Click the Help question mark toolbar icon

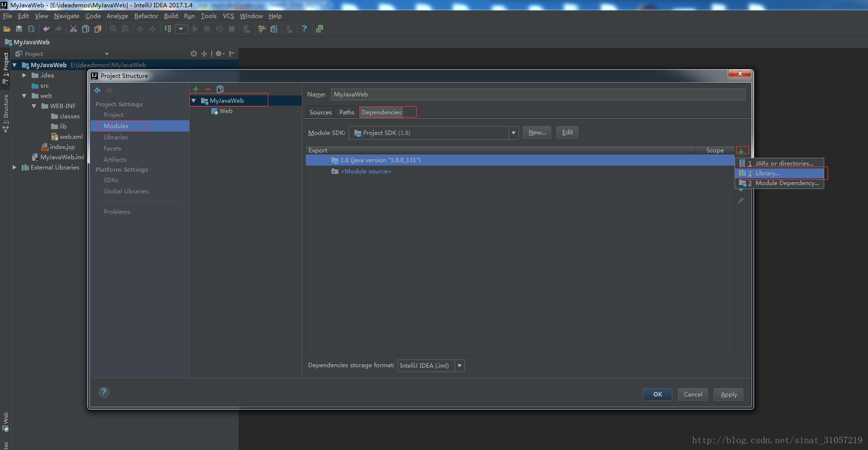[x=304, y=29]
